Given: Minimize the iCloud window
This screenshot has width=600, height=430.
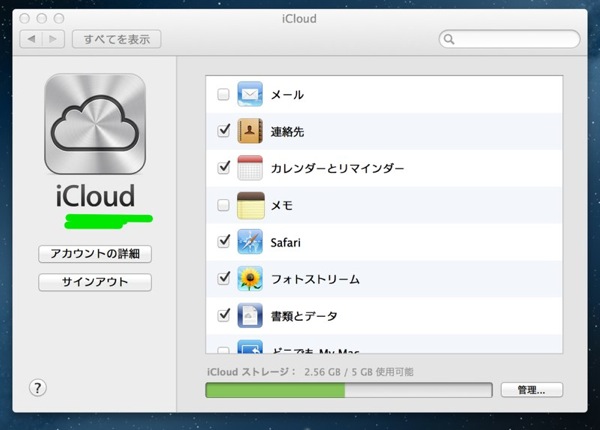Looking at the screenshot, I should pos(42,18).
